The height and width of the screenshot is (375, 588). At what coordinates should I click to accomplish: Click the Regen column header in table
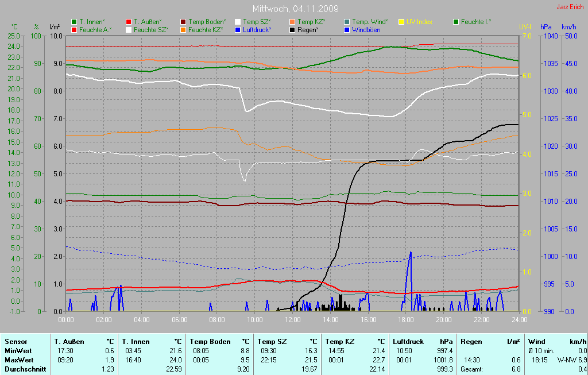click(471, 342)
